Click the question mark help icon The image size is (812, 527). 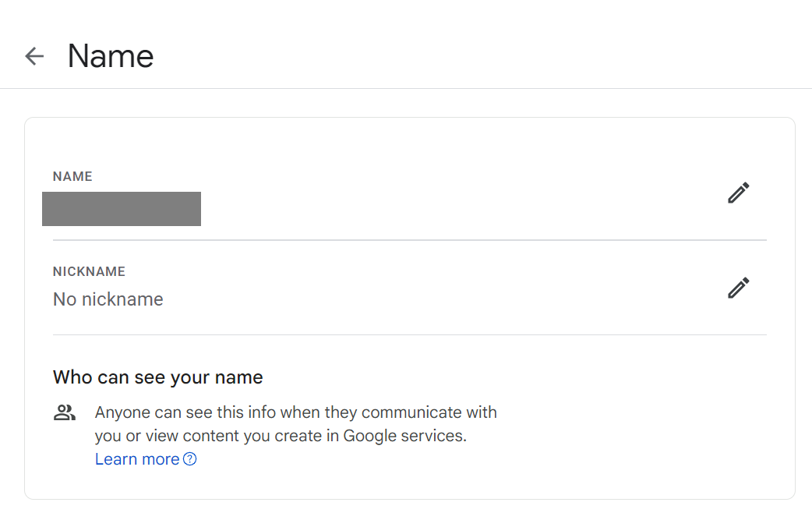click(x=189, y=459)
